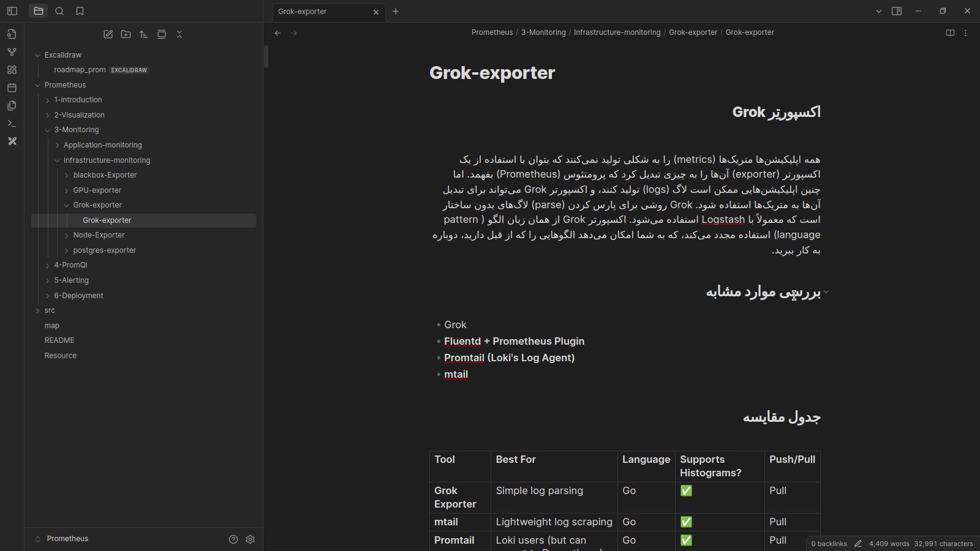The image size is (980, 551).
Task: Expand the 2-Visualization folder
Action: 48,115
